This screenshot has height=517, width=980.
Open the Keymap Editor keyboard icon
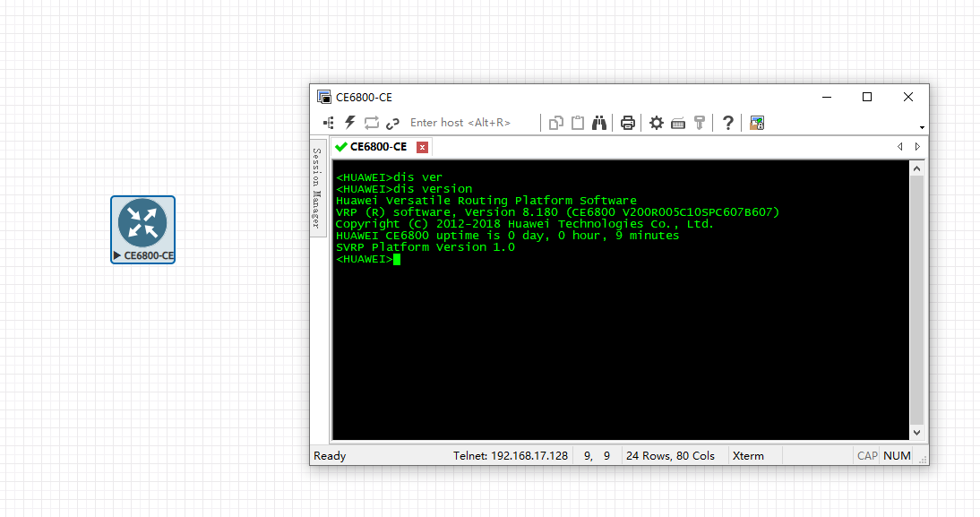678,123
